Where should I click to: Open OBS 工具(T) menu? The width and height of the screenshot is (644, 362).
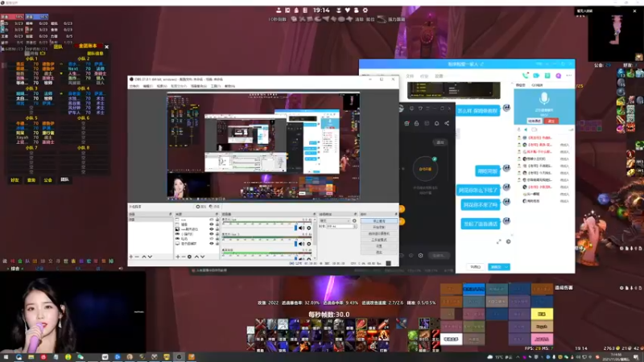[x=216, y=86]
